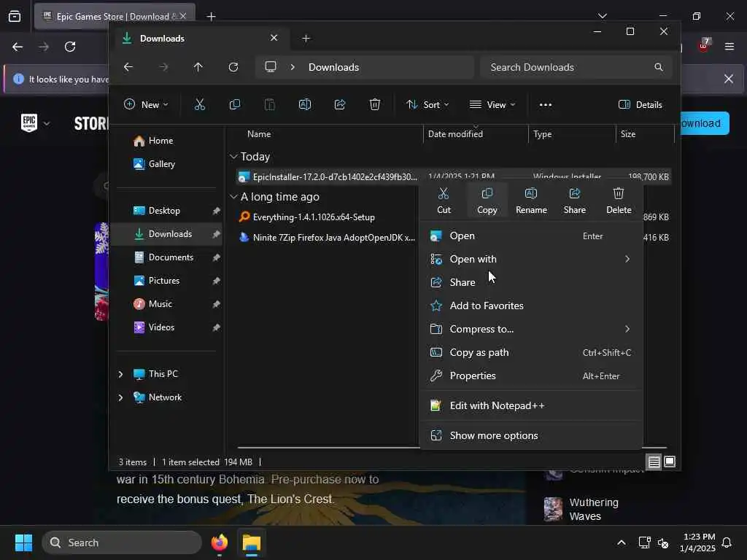Select Open in the context menu
This screenshot has width=747, height=560.
pyautogui.click(x=531, y=236)
